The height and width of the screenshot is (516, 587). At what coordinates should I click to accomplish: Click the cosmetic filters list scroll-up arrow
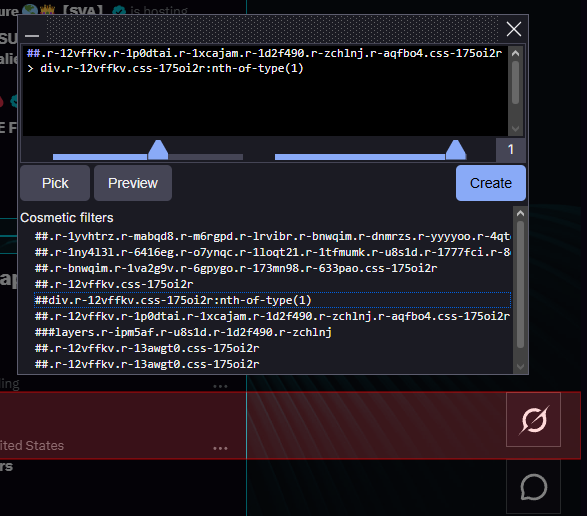(520, 214)
